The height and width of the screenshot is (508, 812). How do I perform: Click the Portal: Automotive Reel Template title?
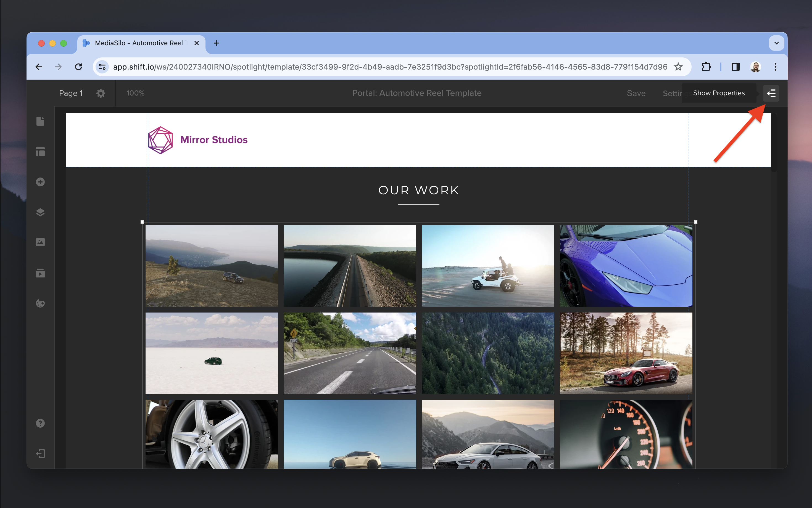[417, 93]
